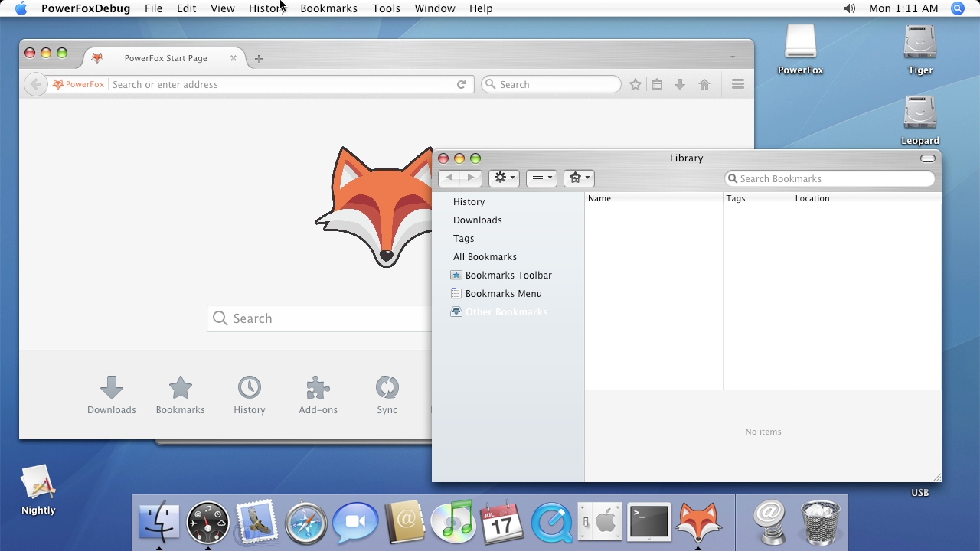
Task: Open the View menu
Action: click(x=223, y=8)
